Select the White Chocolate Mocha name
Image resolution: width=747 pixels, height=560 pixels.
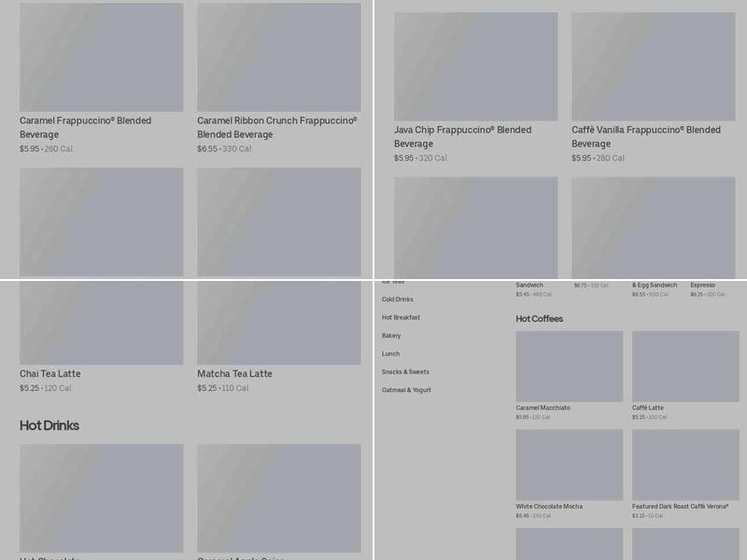[x=549, y=506]
